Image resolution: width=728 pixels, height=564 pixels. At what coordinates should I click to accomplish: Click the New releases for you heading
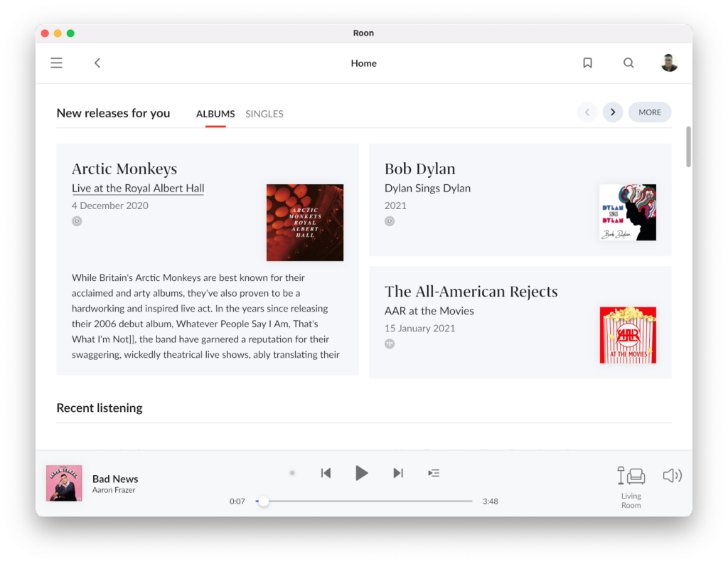coord(113,113)
